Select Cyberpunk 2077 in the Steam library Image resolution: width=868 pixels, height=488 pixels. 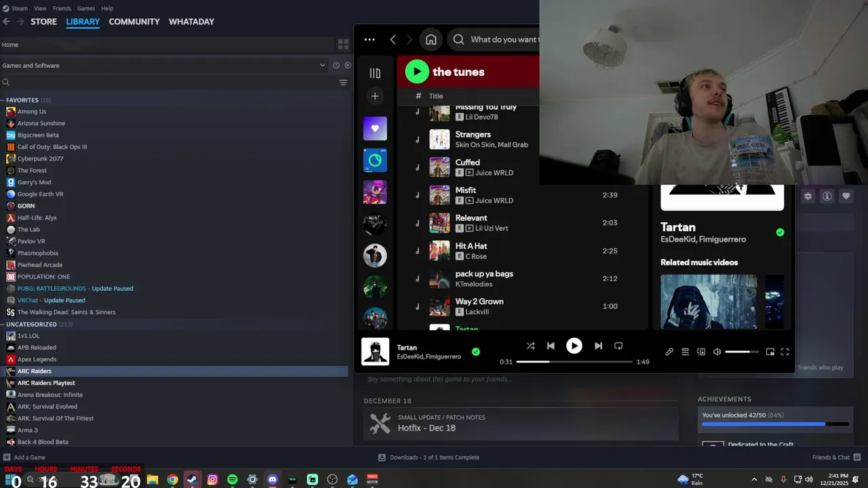40,159
